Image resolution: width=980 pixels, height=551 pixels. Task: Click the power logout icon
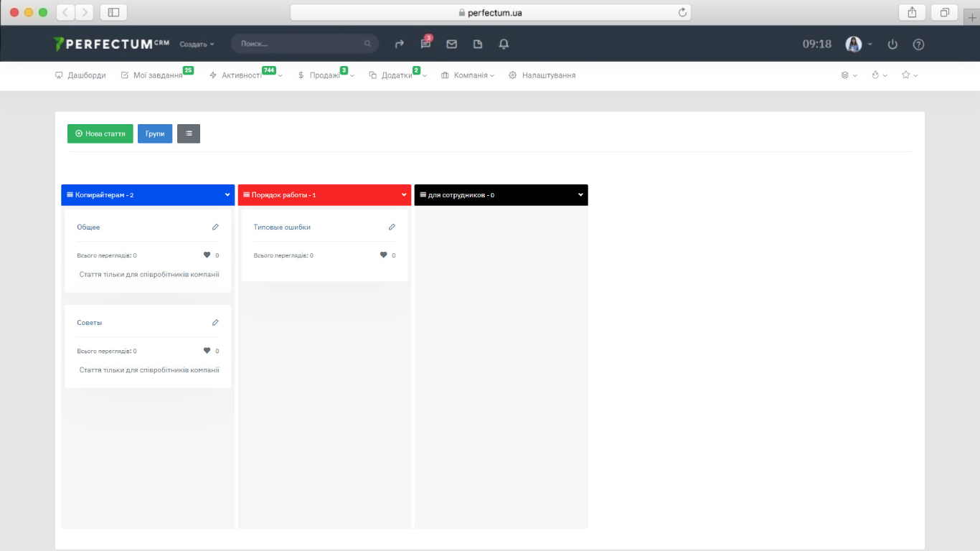pyautogui.click(x=892, y=44)
